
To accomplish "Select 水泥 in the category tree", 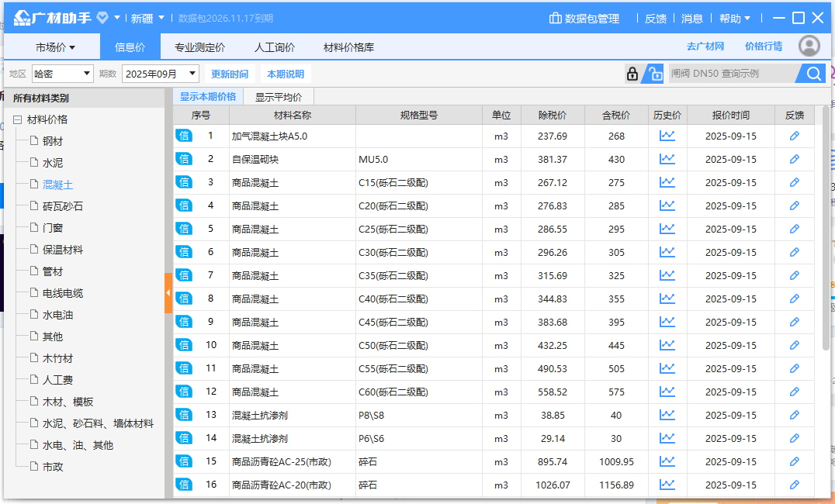I will click(53, 163).
